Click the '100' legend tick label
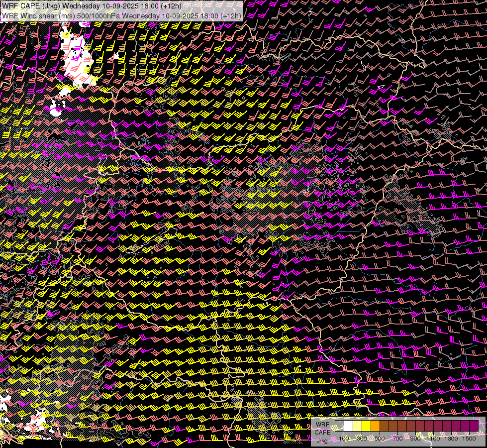Viewport: 487px width, 448px height. coord(344,439)
